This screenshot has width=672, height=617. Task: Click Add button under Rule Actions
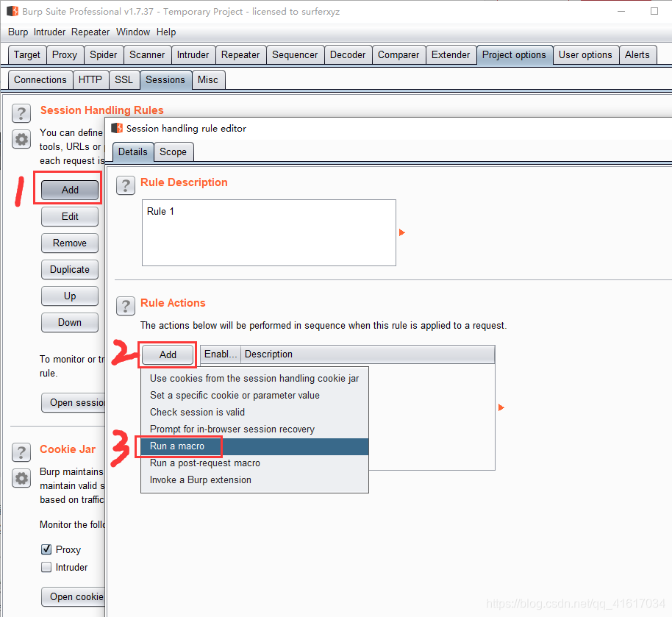pos(168,354)
